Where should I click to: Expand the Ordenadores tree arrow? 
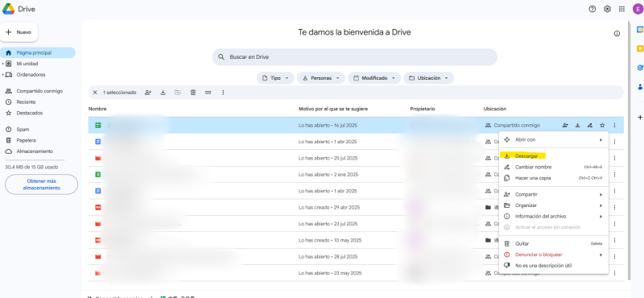[x=3, y=75]
